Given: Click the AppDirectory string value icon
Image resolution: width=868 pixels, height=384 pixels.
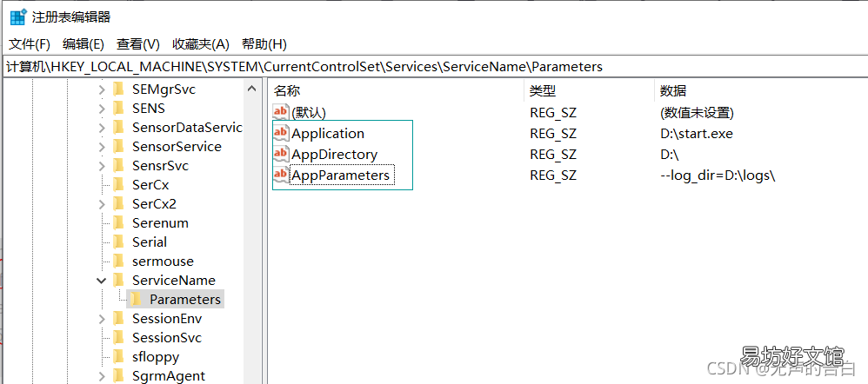Looking at the screenshot, I should click(281, 154).
